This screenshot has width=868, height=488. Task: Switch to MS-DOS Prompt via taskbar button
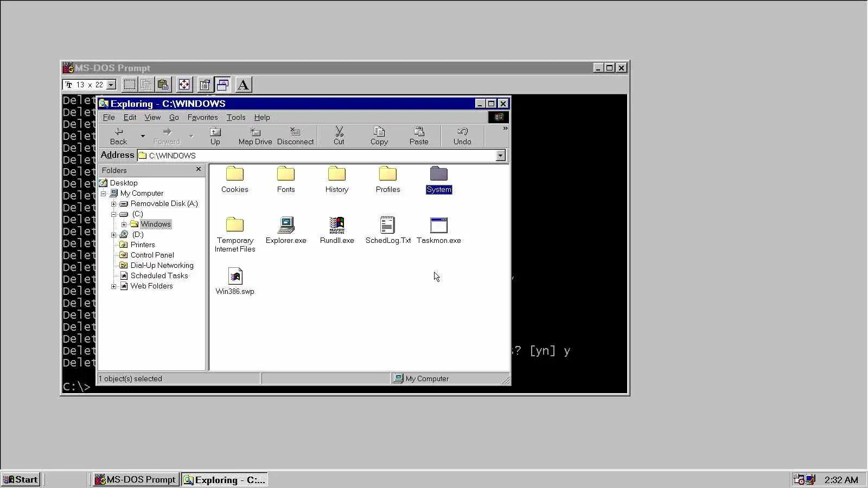pyautogui.click(x=136, y=479)
